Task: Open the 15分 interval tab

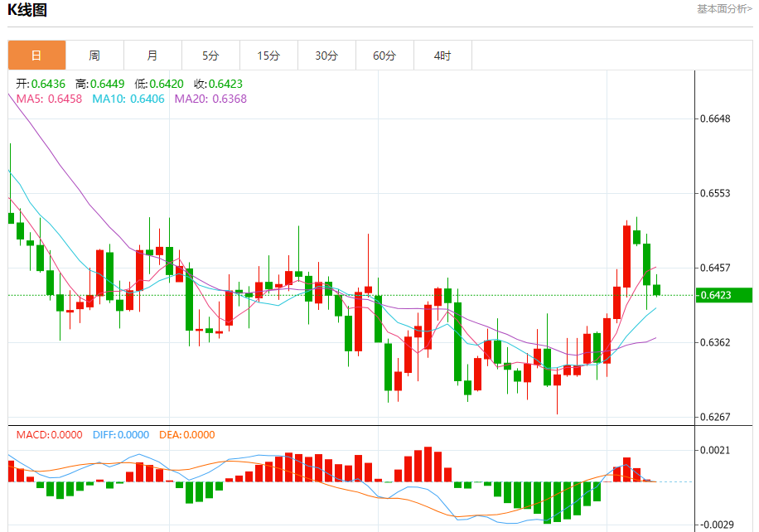Action: 269,56
